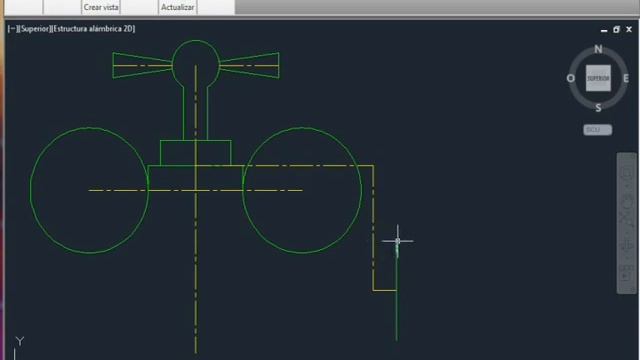This screenshot has width=640, height=360.
Task: Select the SUPERIOR face of the ViewCube
Action: coord(598,78)
